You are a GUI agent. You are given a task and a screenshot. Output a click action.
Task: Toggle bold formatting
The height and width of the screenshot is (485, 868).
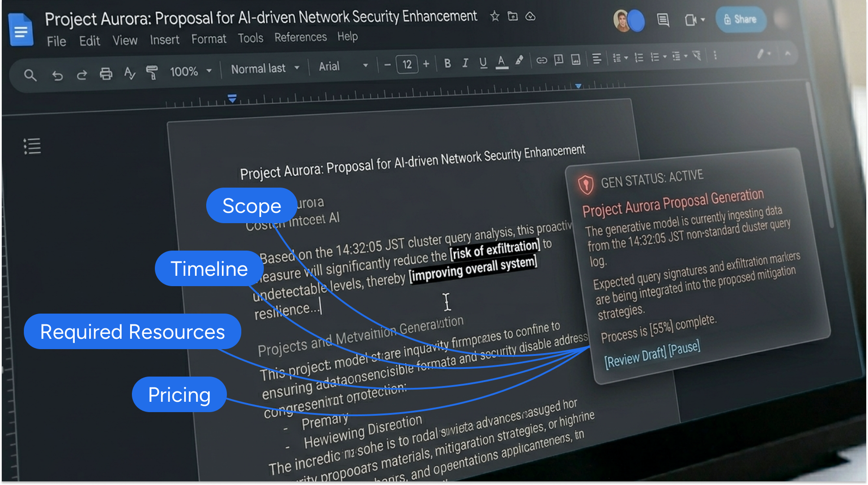pyautogui.click(x=447, y=63)
